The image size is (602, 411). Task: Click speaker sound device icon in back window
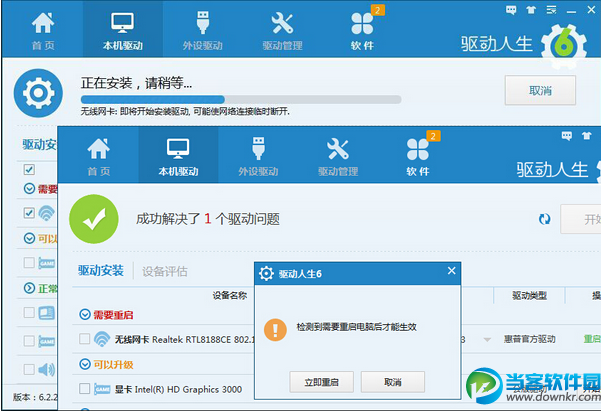47,370
